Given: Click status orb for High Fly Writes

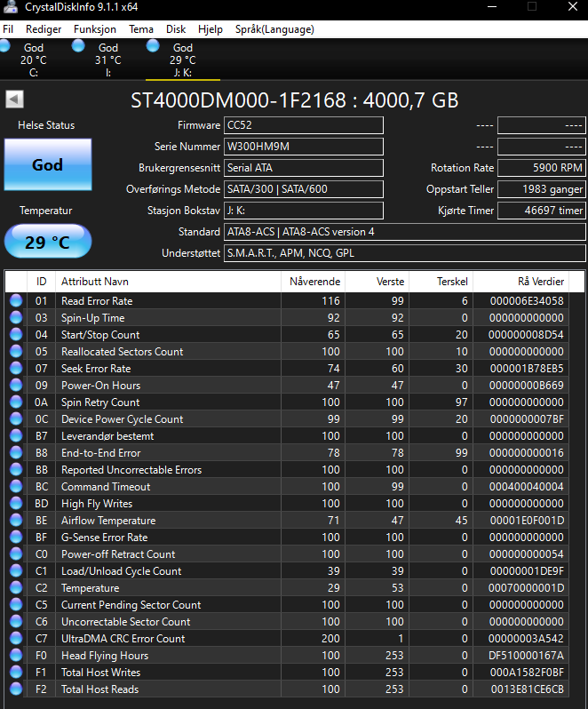Looking at the screenshot, I should tap(16, 503).
